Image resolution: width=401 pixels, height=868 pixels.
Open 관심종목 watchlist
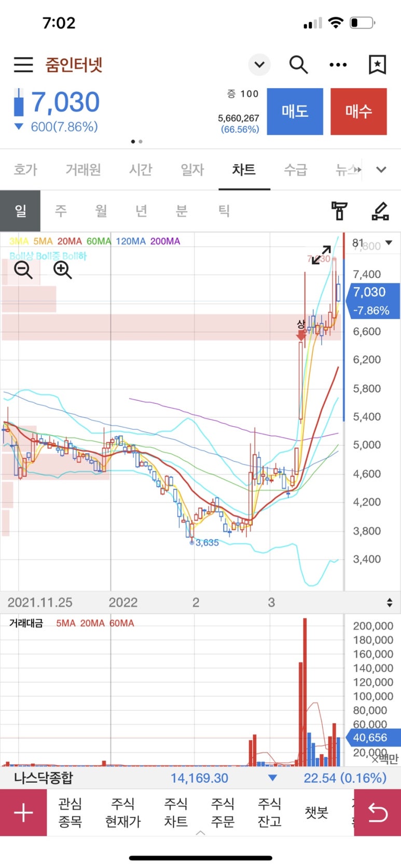tap(70, 812)
